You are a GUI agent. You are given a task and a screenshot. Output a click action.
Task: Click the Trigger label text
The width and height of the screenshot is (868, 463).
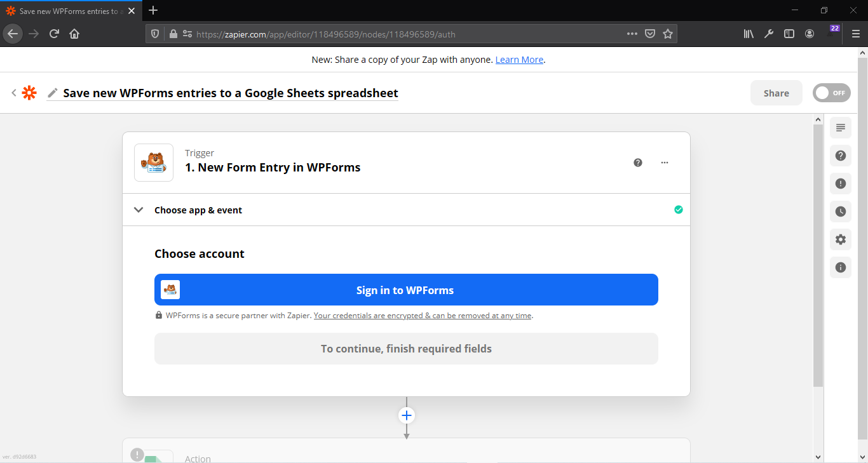200,153
